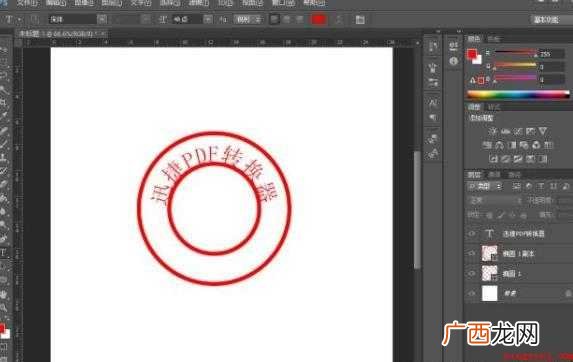Click the center align text icon

point(287,20)
